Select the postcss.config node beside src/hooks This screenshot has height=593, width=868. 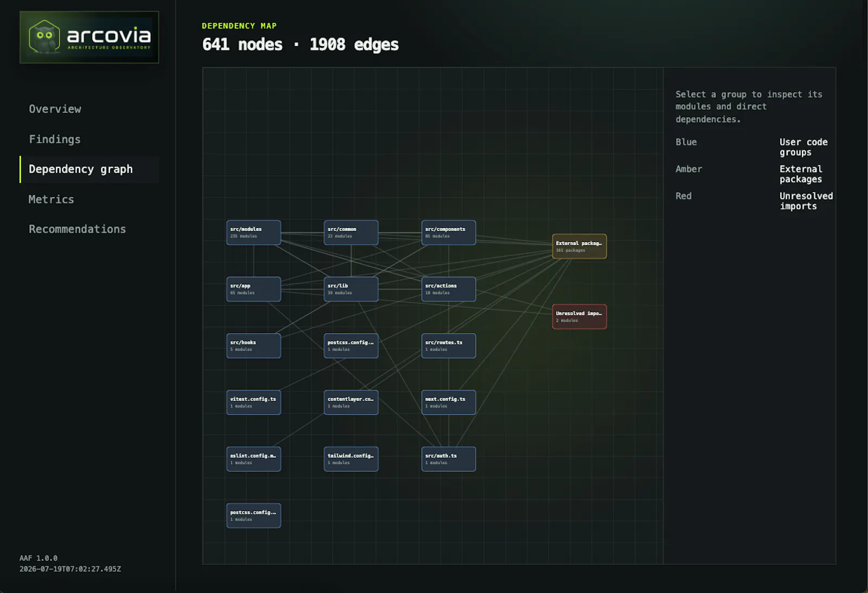pyautogui.click(x=351, y=346)
